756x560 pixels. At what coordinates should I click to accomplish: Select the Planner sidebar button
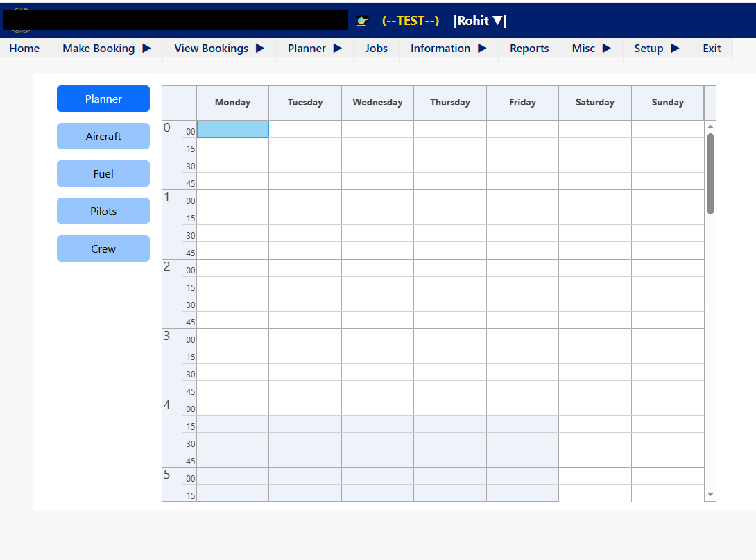click(103, 99)
